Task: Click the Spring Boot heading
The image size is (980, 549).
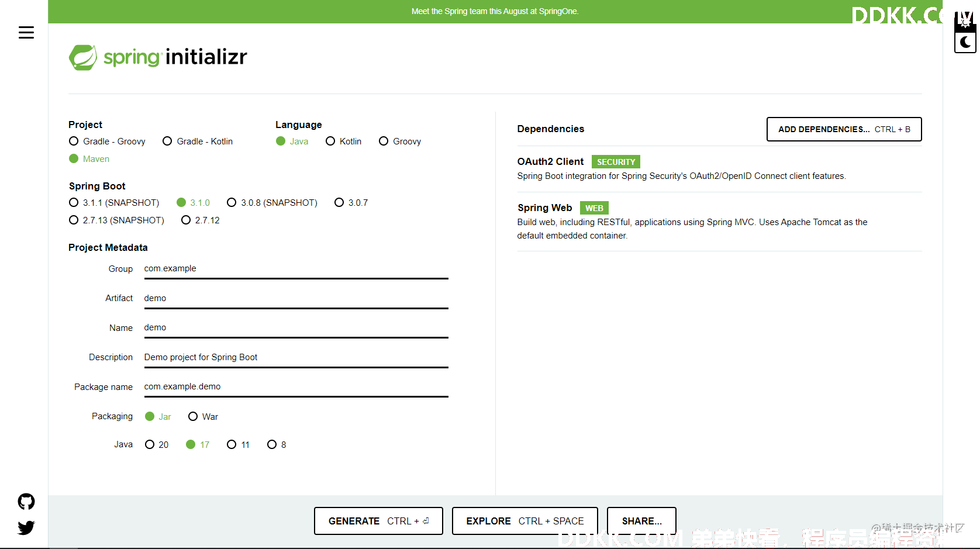Action: [97, 187]
